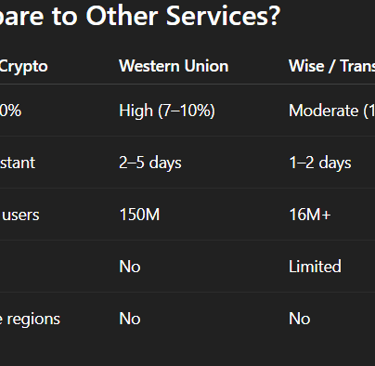Click the 0% cell under Crypto

point(11,111)
